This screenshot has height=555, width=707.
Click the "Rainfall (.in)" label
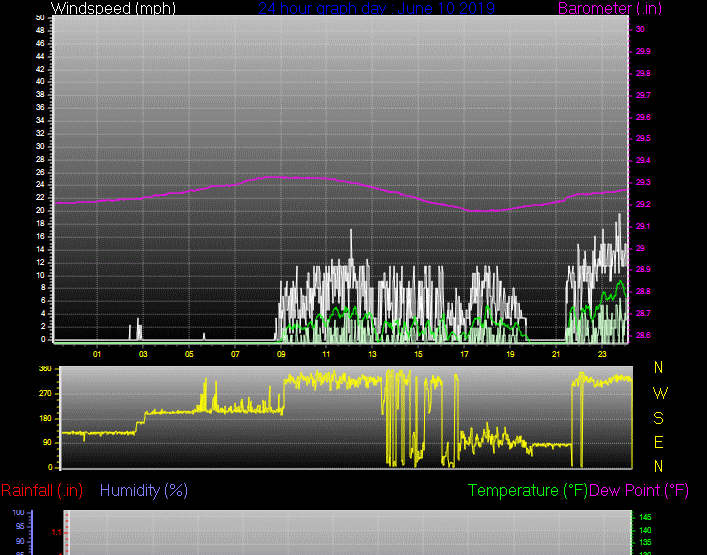click(x=42, y=491)
